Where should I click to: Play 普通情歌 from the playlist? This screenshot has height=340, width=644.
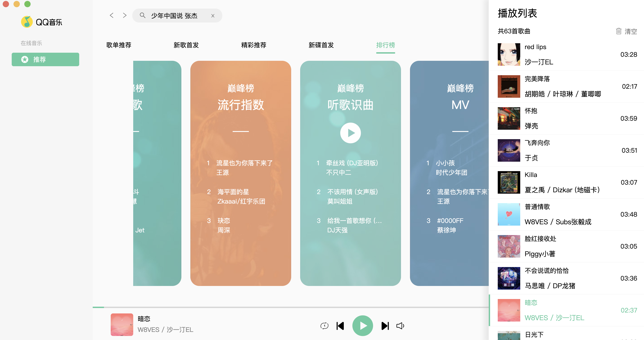(566, 214)
